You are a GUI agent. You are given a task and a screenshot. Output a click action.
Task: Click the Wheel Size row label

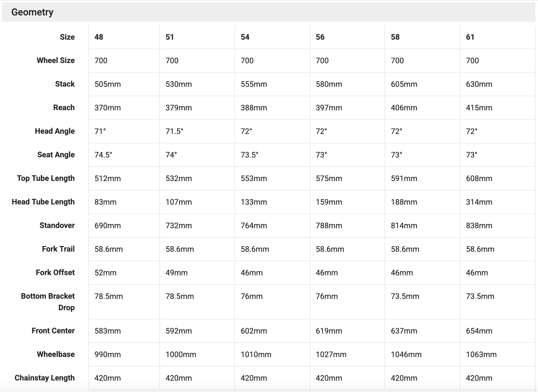[56, 60]
